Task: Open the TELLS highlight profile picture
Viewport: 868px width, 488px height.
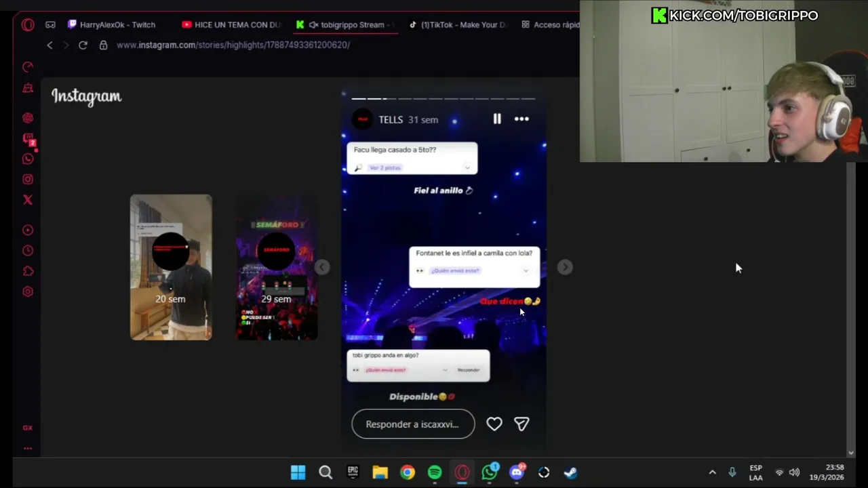Action: (363, 119)
